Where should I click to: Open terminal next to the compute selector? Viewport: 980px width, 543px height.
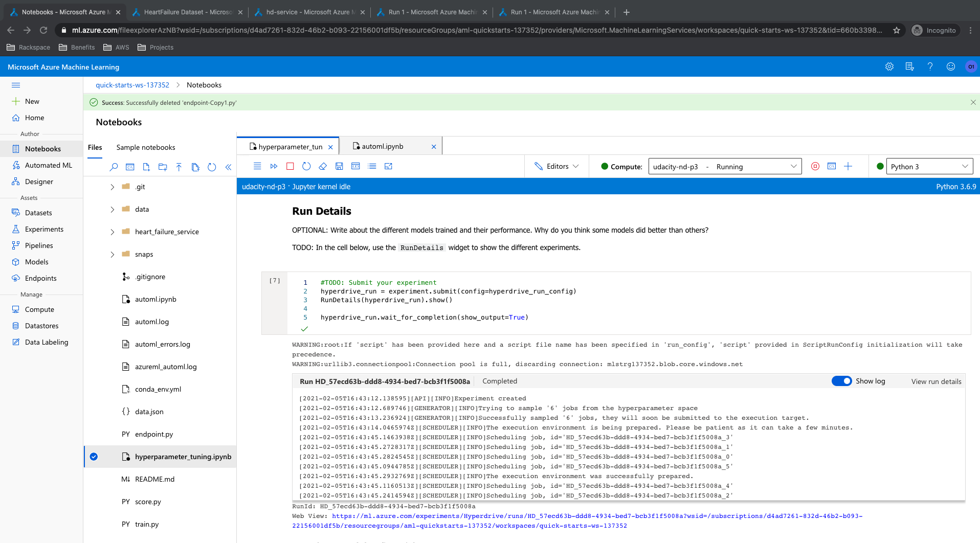tap(832, 166)
